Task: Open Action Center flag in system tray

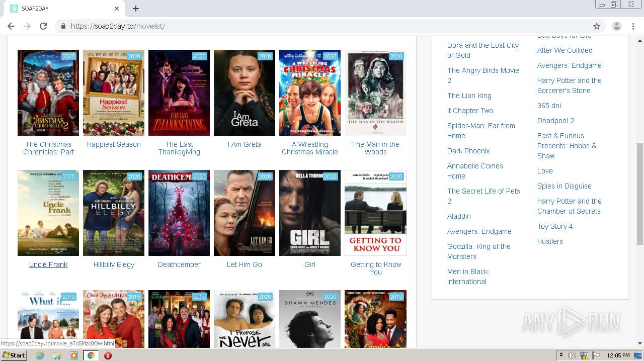Action: [x=596, y=355]
